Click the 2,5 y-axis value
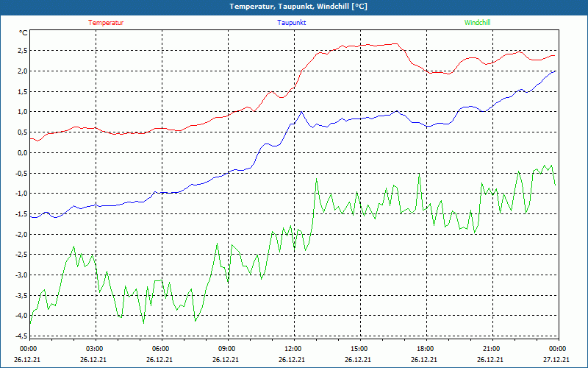Viewport: 588px width, 368px height. [21, 51]
